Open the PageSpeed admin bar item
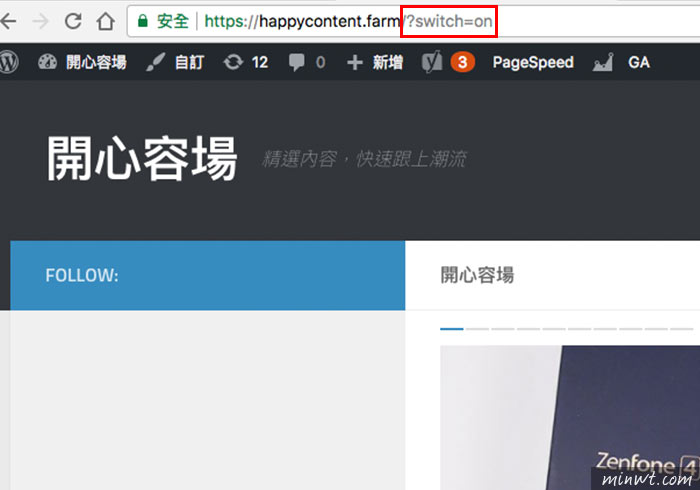The height and width of the screenshot is (490, 700). click(x=533, y=62)
